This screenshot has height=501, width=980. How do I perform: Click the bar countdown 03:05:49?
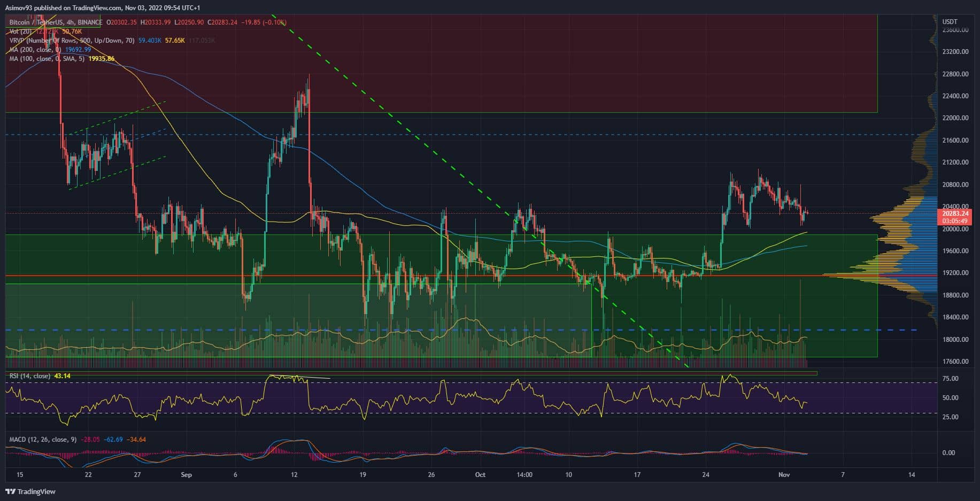pos(955,221)
